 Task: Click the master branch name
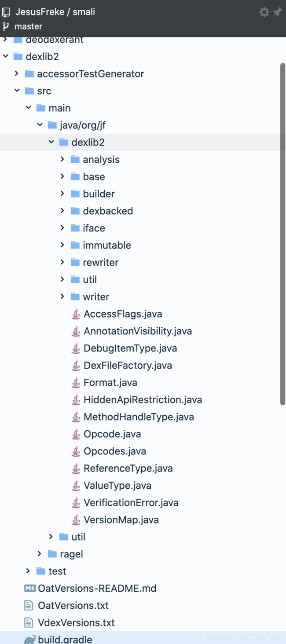pos(28,26)
